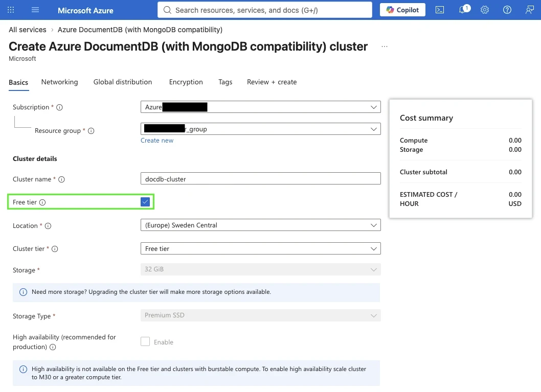
Task: Open the Azure DocumentDB breadcrumb link
Action: coord(140,30)
